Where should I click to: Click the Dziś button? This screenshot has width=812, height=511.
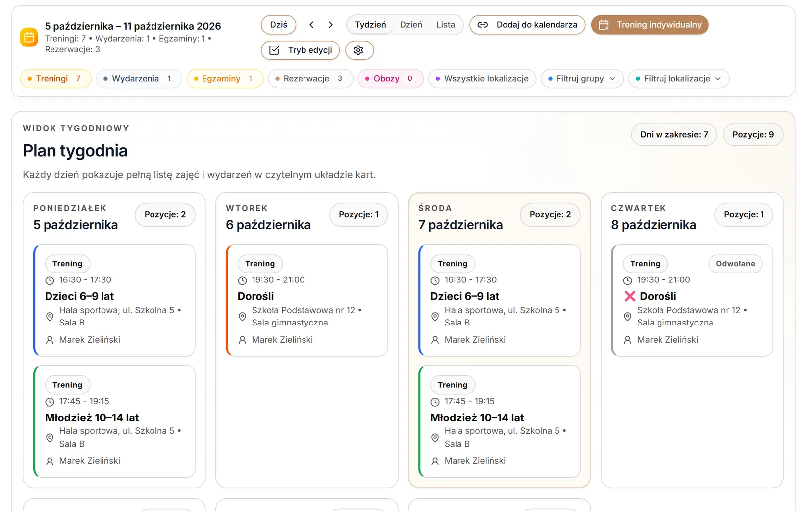point(279,25)
